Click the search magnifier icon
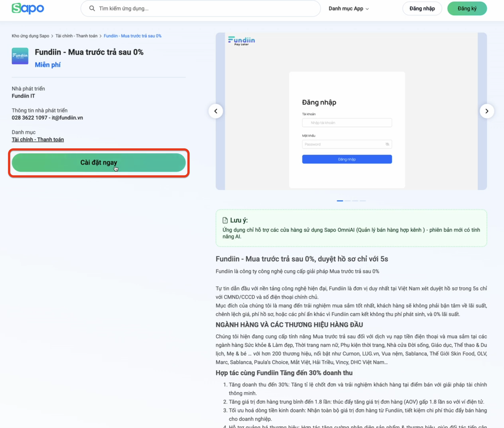504x428 pixels. (x=92, y=8)
